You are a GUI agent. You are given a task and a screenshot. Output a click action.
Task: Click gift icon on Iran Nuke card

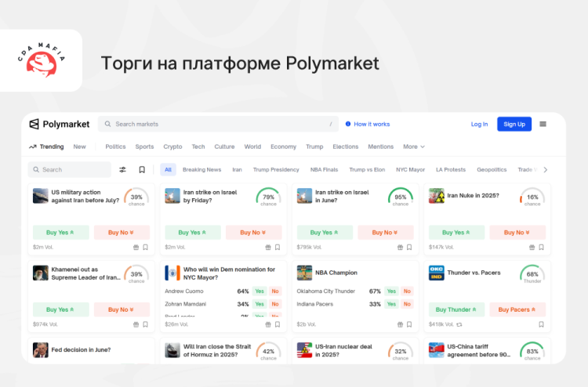[x=531, y=247]
